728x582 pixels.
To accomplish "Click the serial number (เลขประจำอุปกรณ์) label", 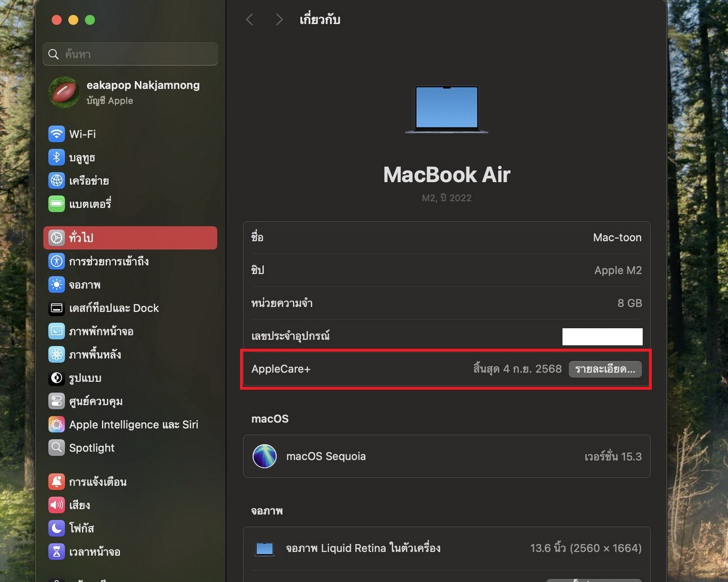I will 291,336.
